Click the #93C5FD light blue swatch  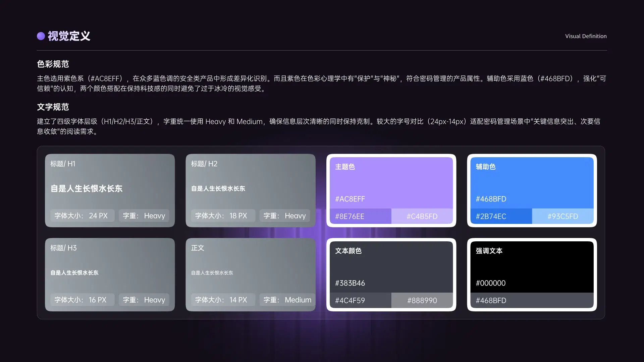tap(563, 216)
